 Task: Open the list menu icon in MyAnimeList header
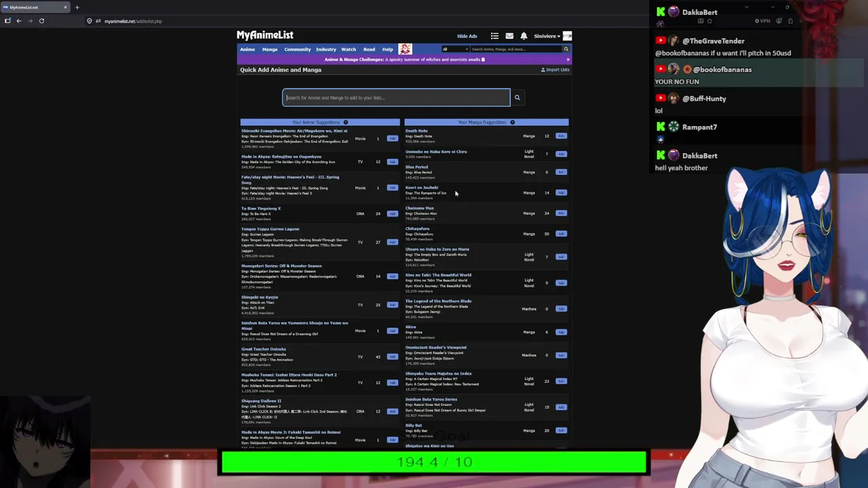(494, 36)
